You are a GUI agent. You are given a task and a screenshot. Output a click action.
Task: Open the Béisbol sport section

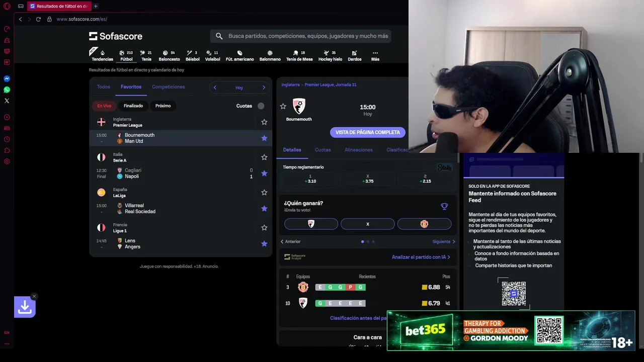click(x=192, y=56)
